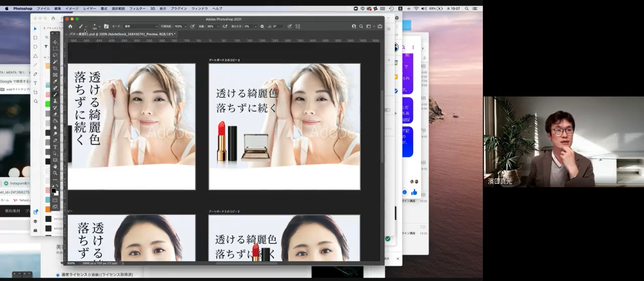Open the Photoshop share icon at top right

click(x=380, y=26)
